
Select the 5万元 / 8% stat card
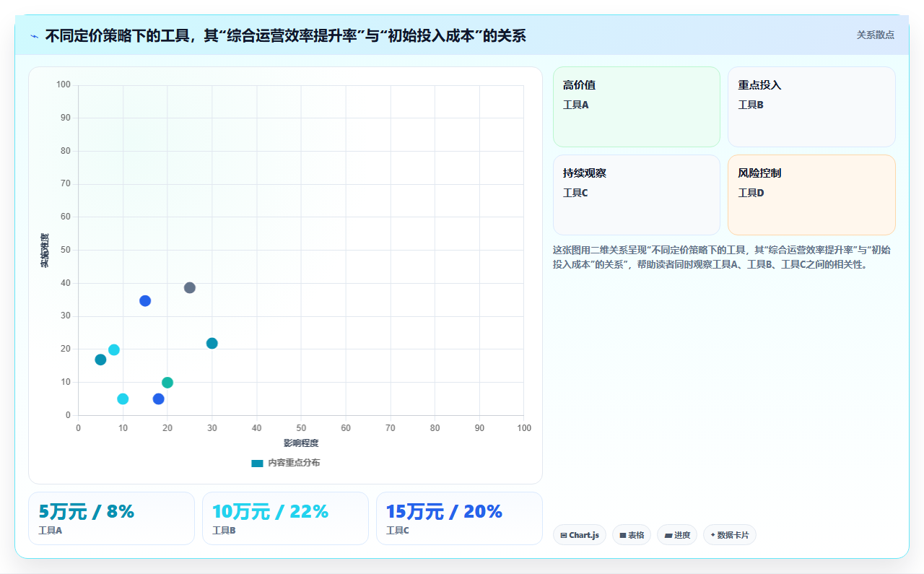click(x=111, y=518)
